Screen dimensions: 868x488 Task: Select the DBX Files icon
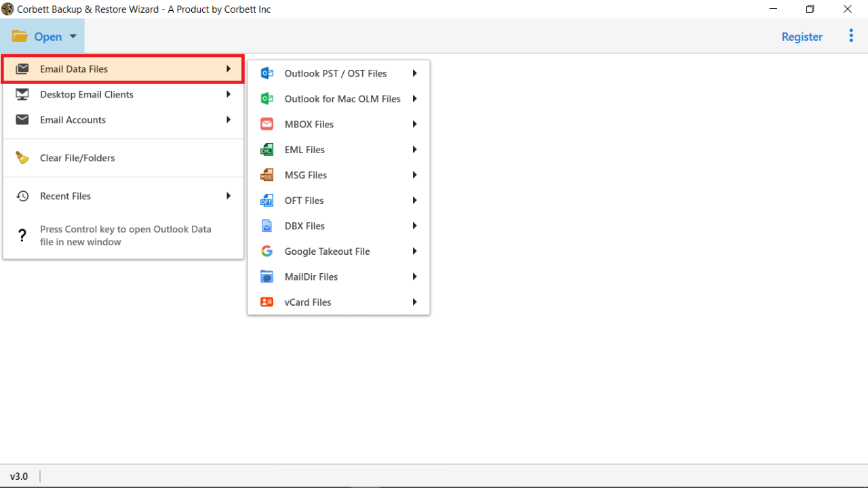267,226
